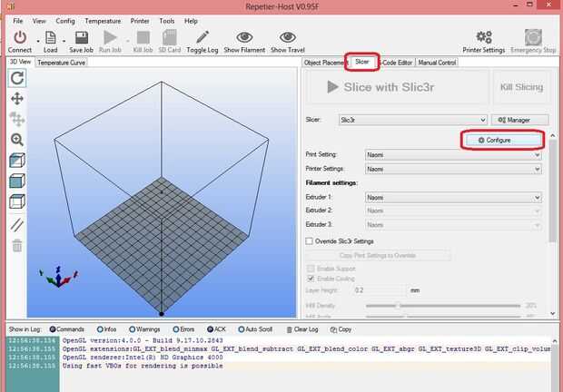This screenshot has height=392, width=563.
Task: Click the Save Job disk icon
Action: [x=81, y=37]
